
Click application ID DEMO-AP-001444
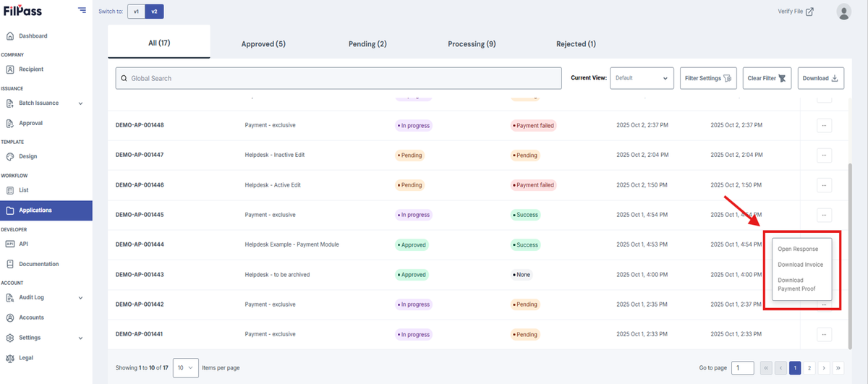coord(140,244)
